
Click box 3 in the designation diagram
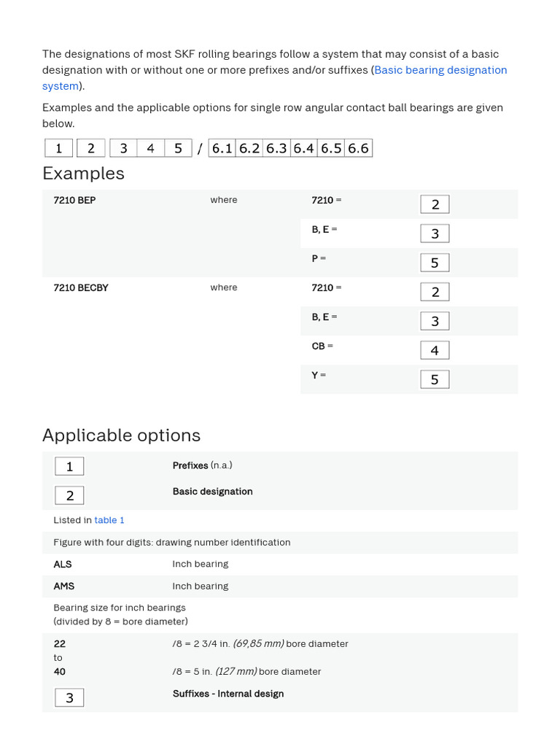tap(123, 148)
